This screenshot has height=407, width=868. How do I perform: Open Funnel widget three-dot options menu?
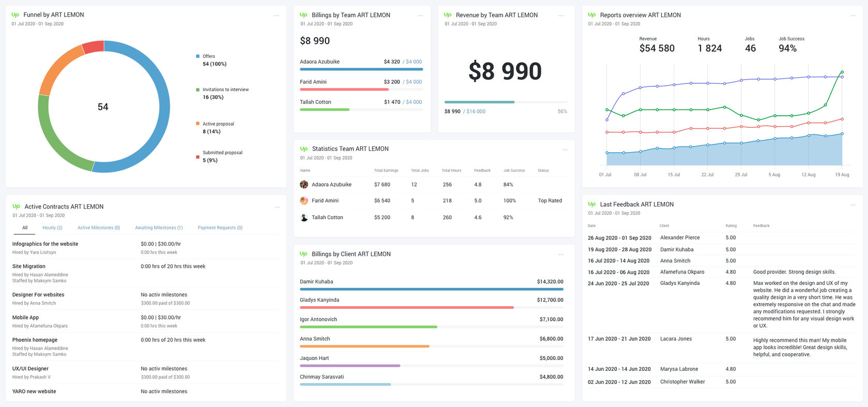pyautogui.click(x=276, y=16)
